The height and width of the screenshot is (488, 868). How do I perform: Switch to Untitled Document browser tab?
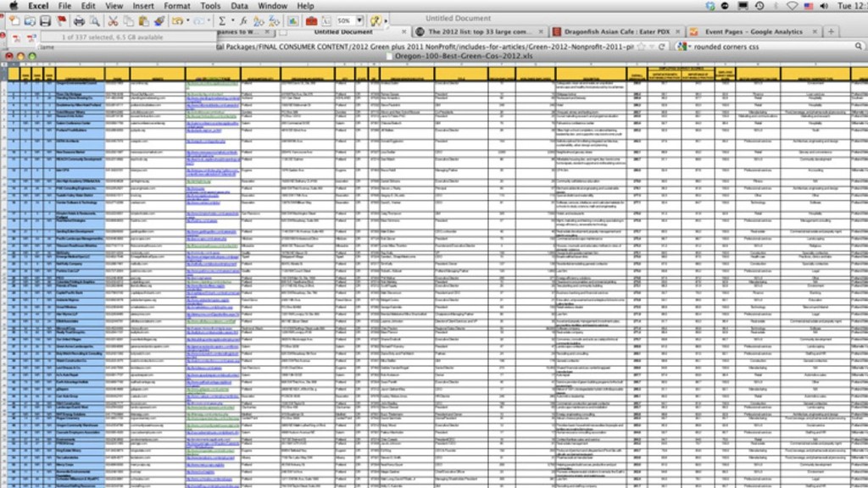343,32
